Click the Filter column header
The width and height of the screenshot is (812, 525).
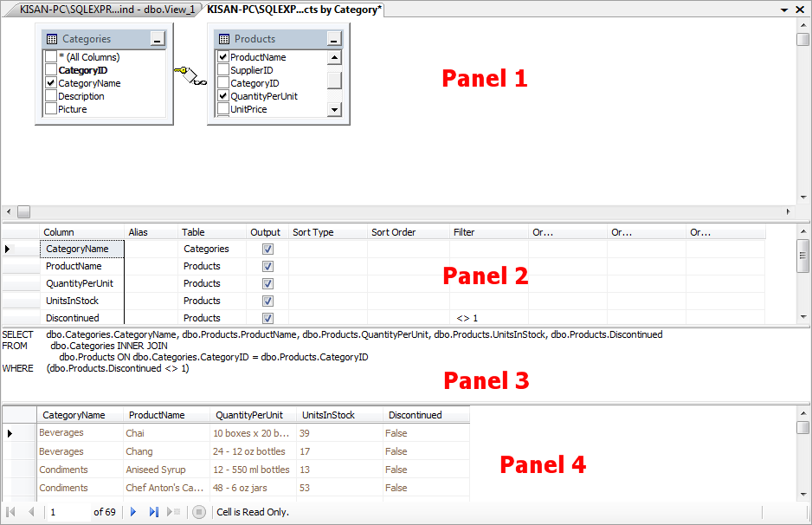click(x=489, y=232)
